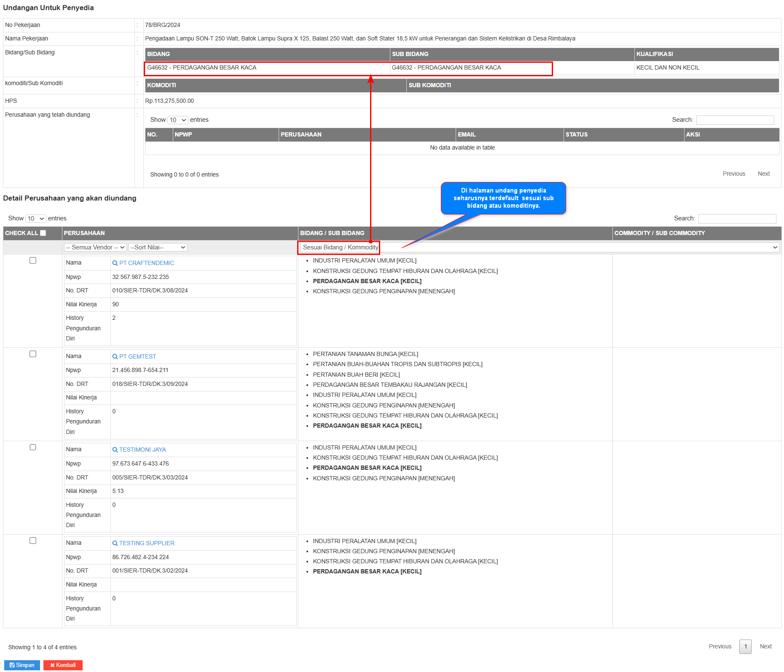Click NPWP value 32.567.987.5-232.235

(x=140, y=277)
